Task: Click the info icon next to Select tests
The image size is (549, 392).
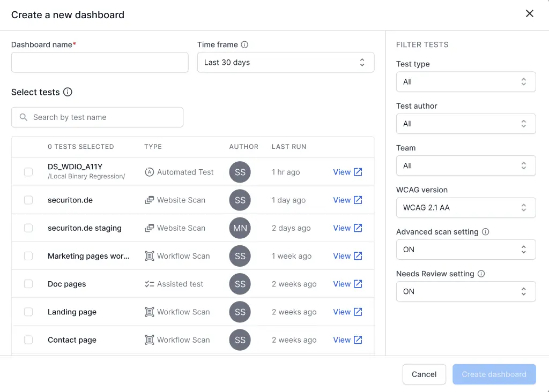Action: tap(68, 92)
